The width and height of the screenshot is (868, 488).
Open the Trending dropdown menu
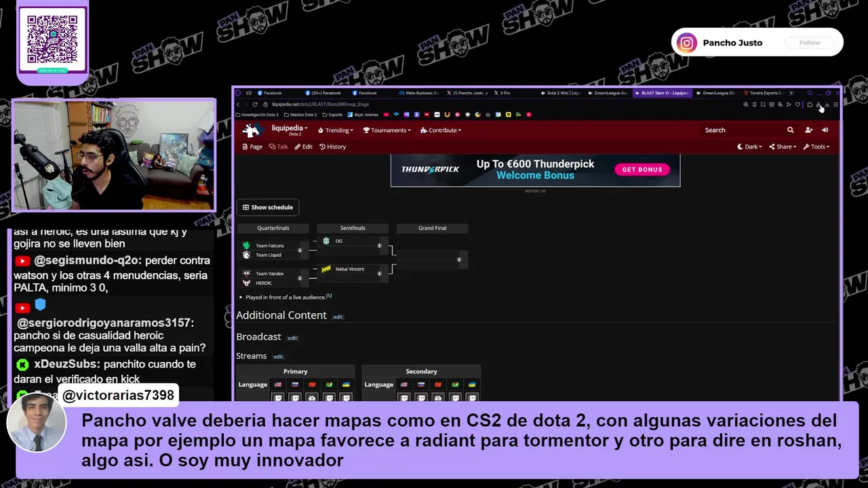(336, 130)
